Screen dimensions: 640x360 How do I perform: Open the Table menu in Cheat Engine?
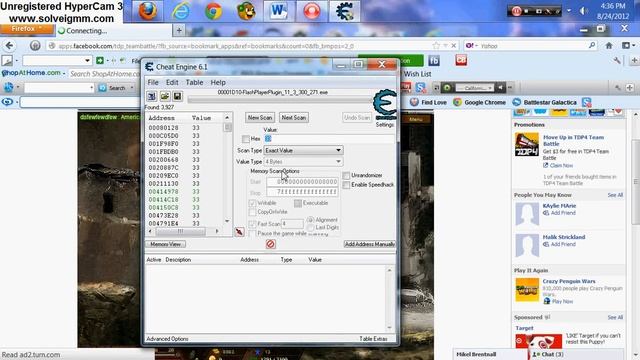(x=194, y=82)
